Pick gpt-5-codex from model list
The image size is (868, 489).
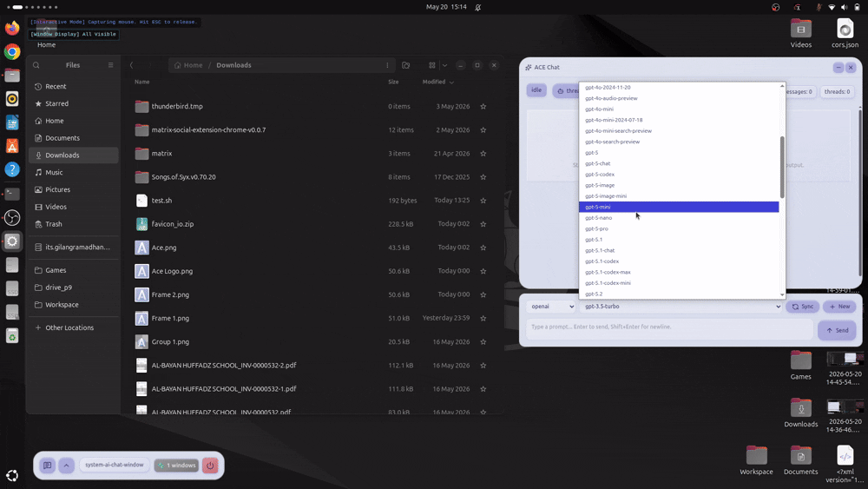(679, 175)
